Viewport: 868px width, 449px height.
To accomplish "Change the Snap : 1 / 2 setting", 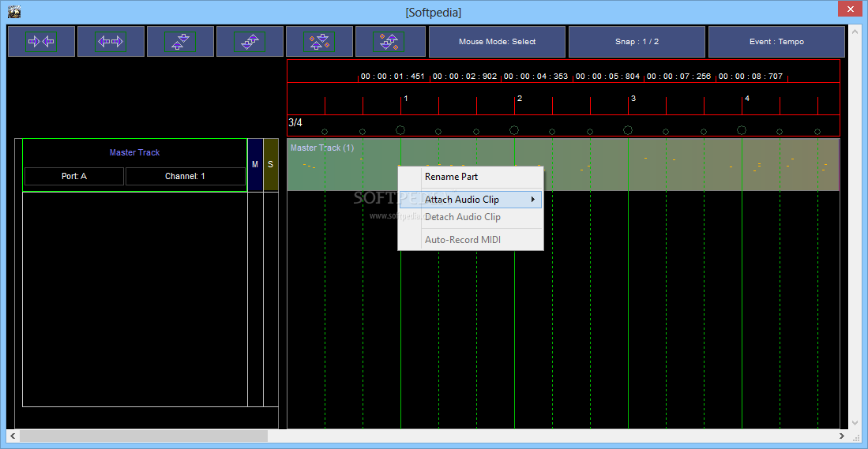I will 637,42.
